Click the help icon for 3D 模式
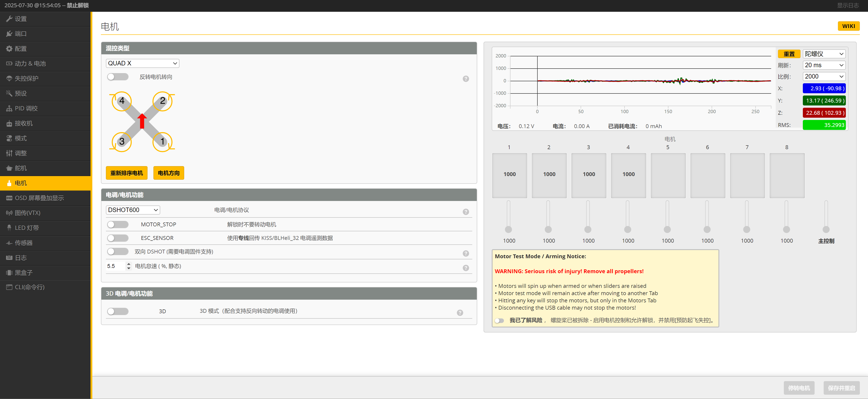The height and width of the screenshot is (399, 868). (460, 313)
